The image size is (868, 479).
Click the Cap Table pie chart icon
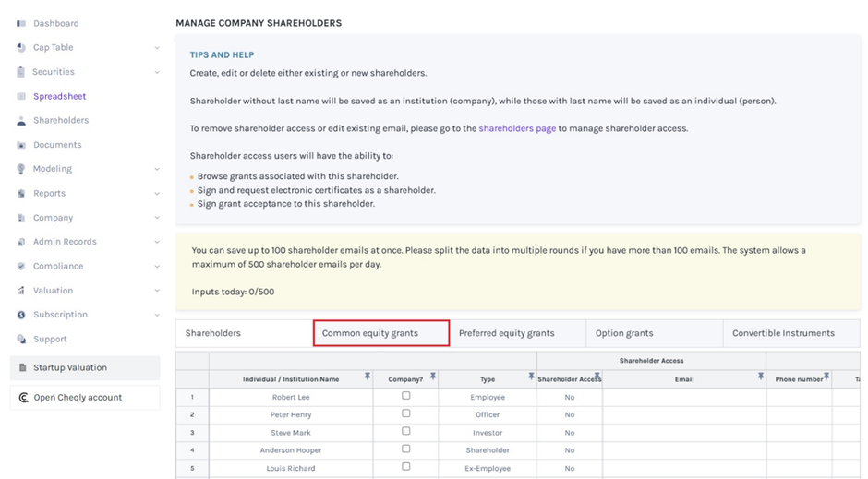21,47
